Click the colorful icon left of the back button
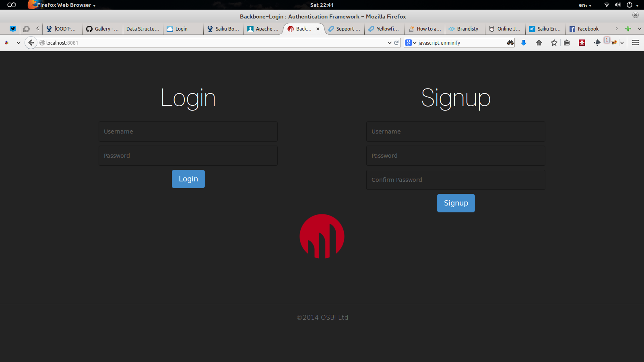This screenshot has width=644, height=362. (x=6, y=43)
